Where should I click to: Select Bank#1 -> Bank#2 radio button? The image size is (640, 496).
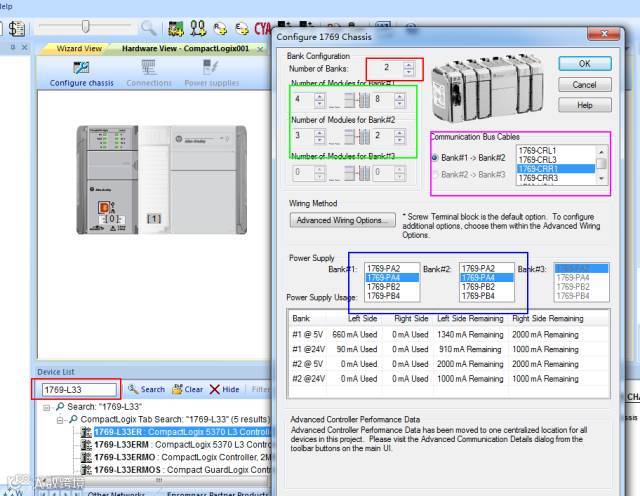(x=435, y=158)
